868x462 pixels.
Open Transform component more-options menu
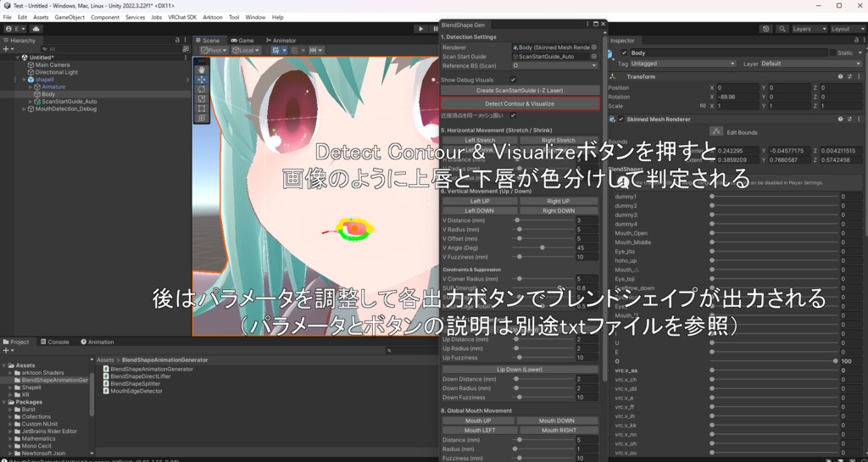pos(859,76)
